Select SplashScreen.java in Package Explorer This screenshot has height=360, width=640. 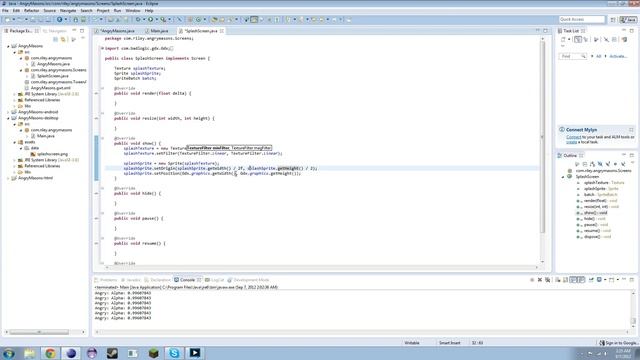[53, 76]
